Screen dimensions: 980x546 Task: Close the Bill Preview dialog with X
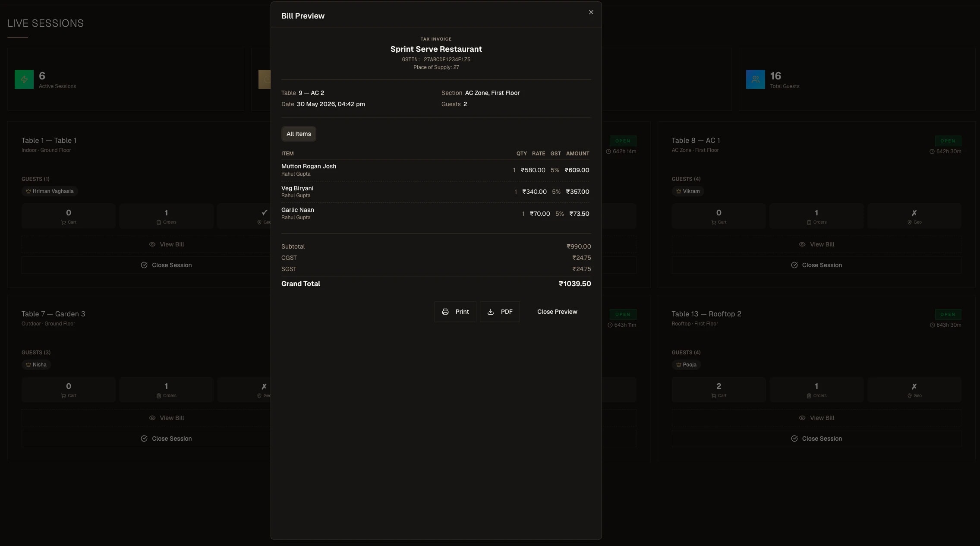(591, 12)
